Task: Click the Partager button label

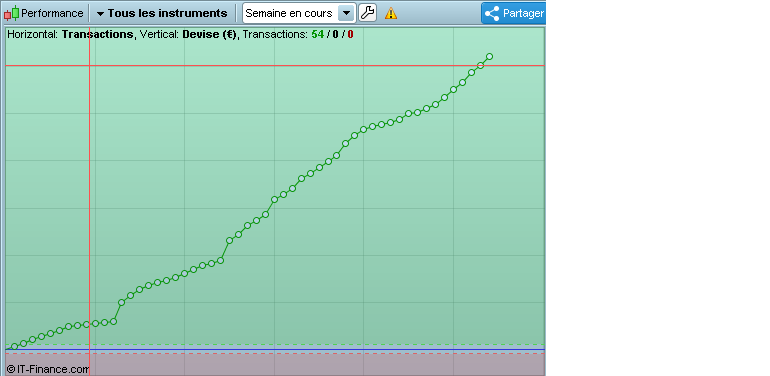Action: [523, 13]
